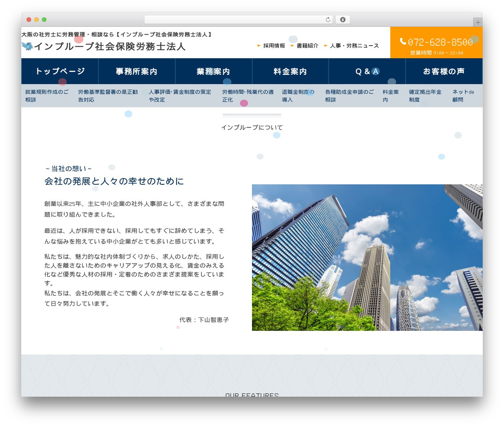Open the 料金案内 submenu link

[x=391, y=96]
